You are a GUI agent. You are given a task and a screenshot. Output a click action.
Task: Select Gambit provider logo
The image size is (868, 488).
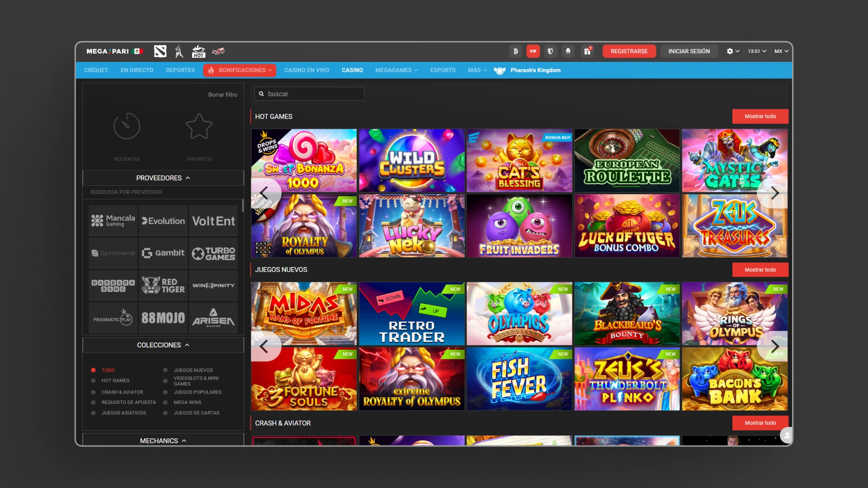[x=163, y=253]
